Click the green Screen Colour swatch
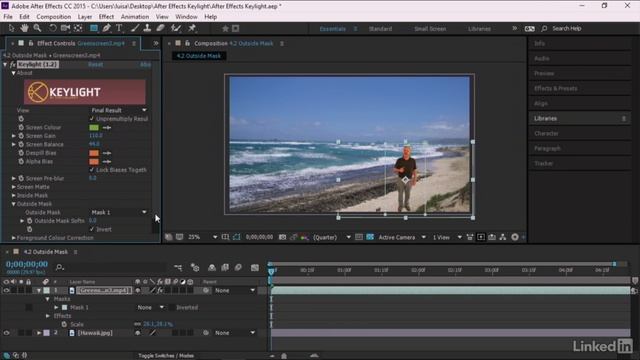This screenshot has width=640, height=360. pos(94,128)
